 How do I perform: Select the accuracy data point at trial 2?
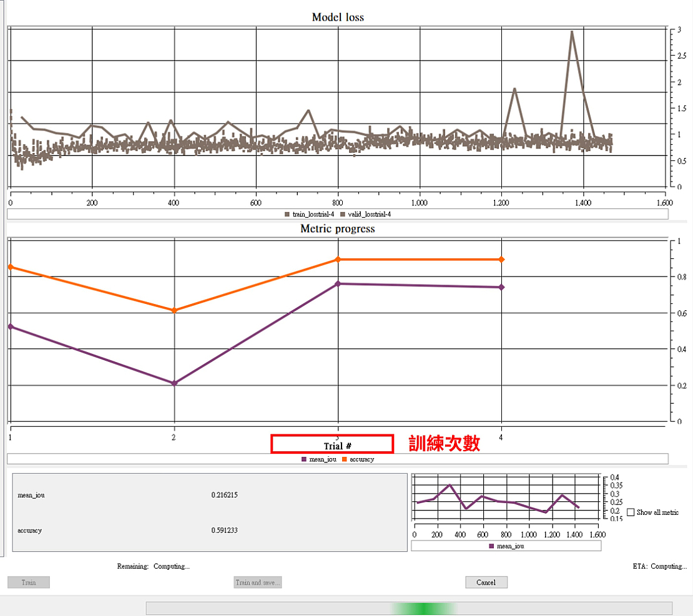pos(174,310)
